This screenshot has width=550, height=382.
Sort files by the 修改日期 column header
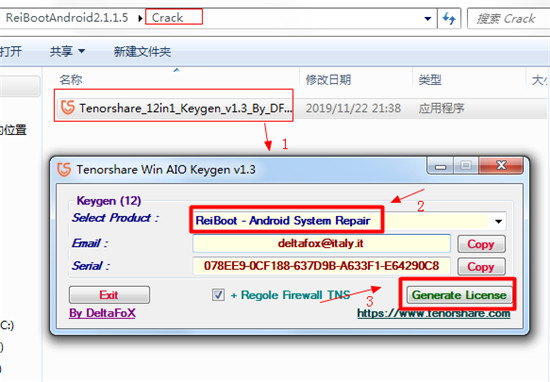(328, 80)
